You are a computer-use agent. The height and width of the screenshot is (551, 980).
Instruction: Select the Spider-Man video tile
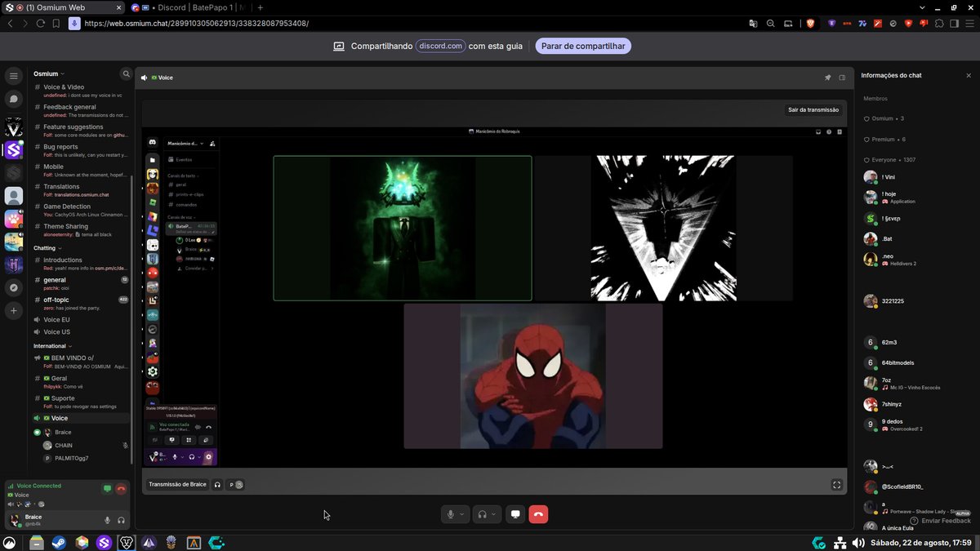(x=533, y=376)
